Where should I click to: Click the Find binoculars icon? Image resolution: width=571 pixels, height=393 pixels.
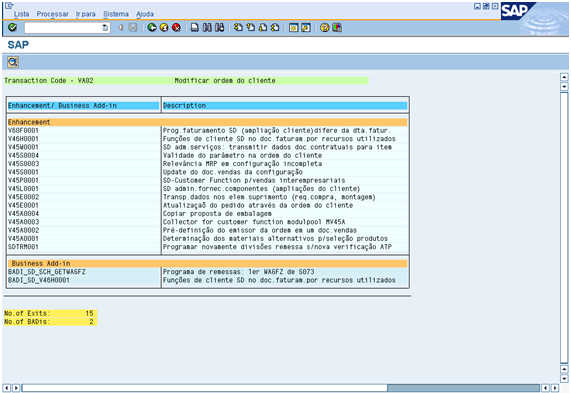207,28
